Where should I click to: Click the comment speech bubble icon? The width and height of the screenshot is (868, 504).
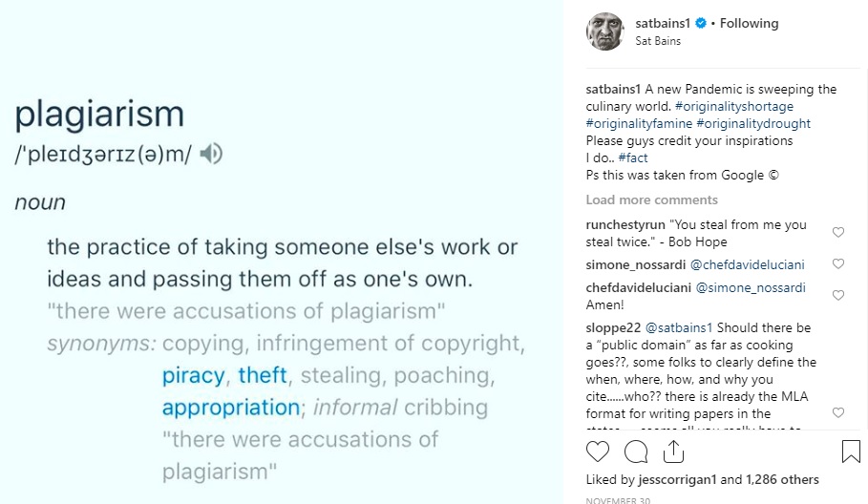coord(635,451)
